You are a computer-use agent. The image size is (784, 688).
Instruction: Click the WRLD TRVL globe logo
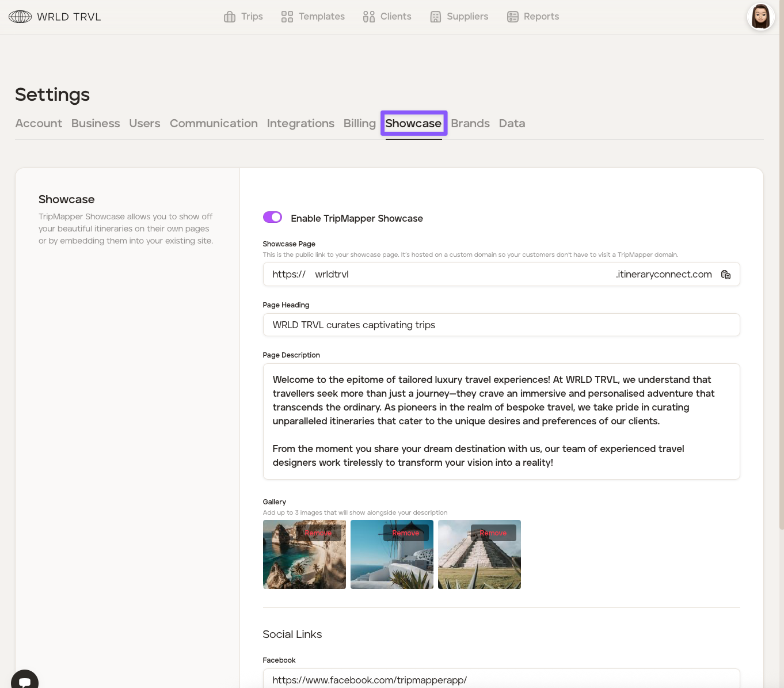[20, 17]
